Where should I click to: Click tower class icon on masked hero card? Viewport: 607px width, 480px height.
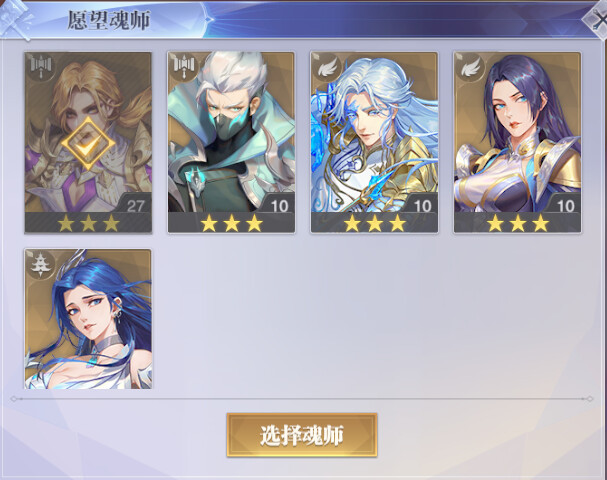[184, 66]
